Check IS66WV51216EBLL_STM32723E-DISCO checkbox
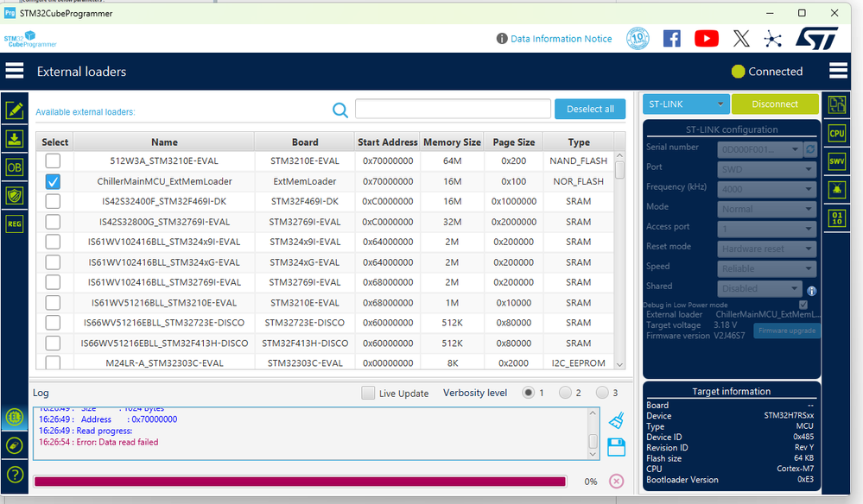This screenshot has width=863, height=504. point(53,323)
